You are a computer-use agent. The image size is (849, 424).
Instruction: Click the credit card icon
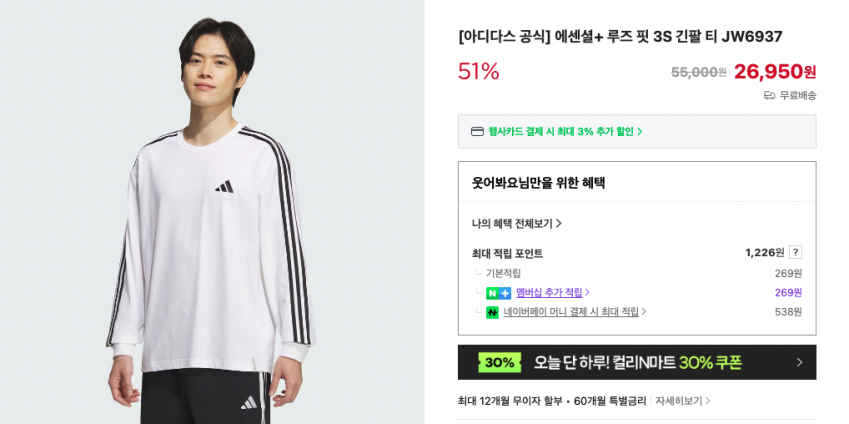477,131
